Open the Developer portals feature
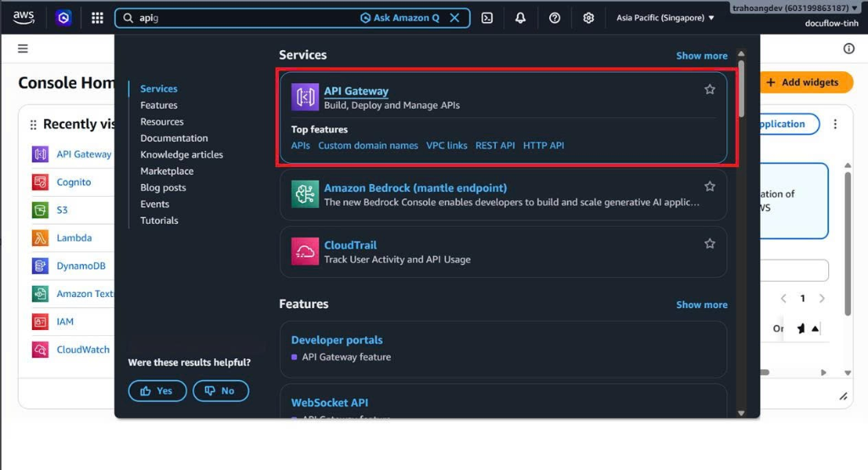868x470 pixels. click(x=337, y=339)
